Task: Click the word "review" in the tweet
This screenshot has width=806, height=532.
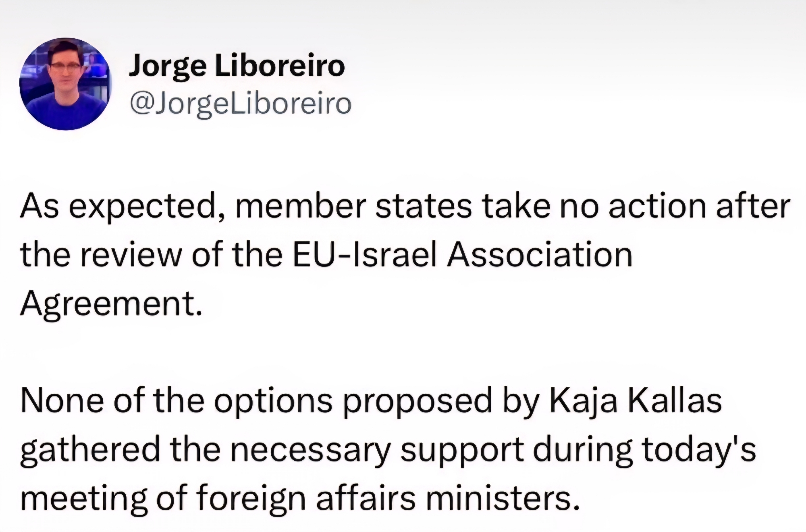Action: [131, 255]
